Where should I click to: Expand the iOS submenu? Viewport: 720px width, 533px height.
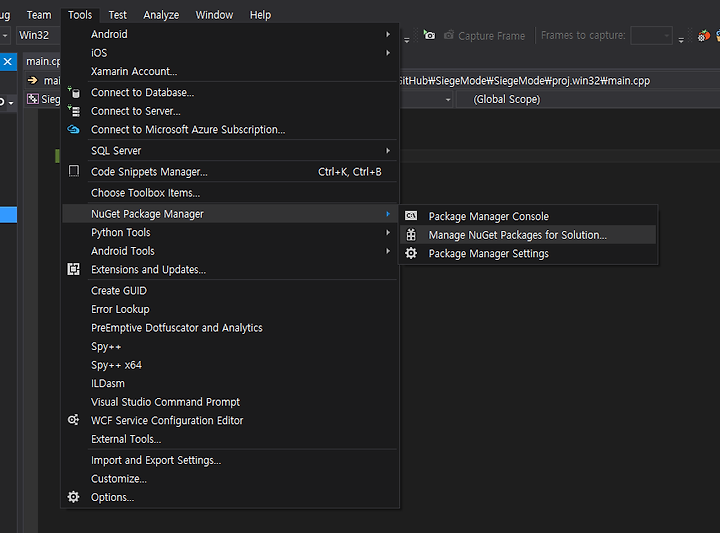(230, 53)
